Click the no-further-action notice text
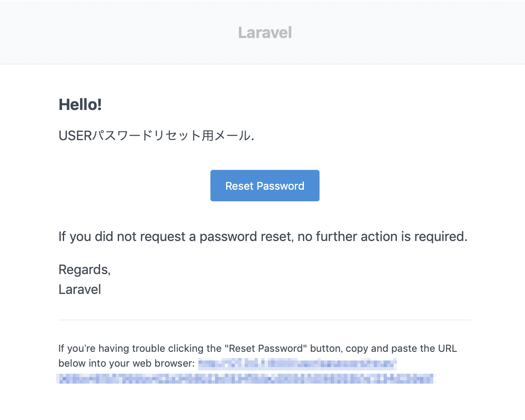Screen dimensions: 525x420 [263, 236]
